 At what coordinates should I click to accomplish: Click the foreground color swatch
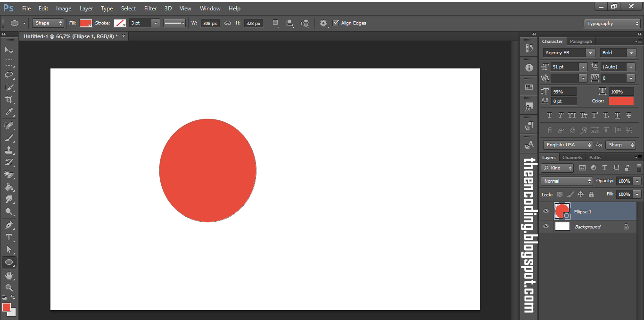pyautogui.click(x=6, y=307)
